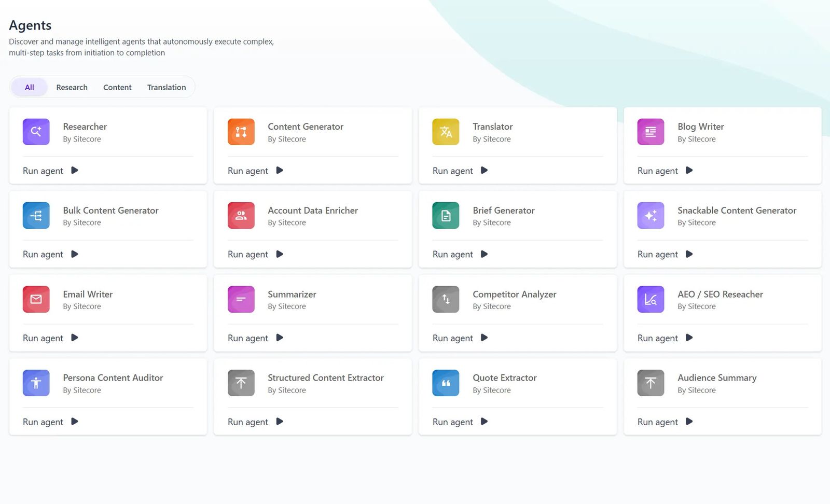
Task: Select the green Brief Generator icon
Action: point(446,216)
